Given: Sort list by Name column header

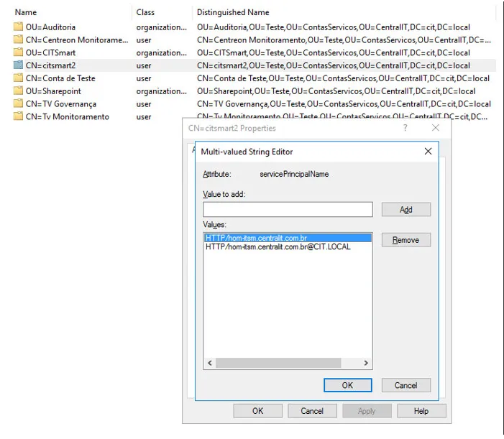Looking at the screenshot, I should pyautogui.click(x=26, y=12).
